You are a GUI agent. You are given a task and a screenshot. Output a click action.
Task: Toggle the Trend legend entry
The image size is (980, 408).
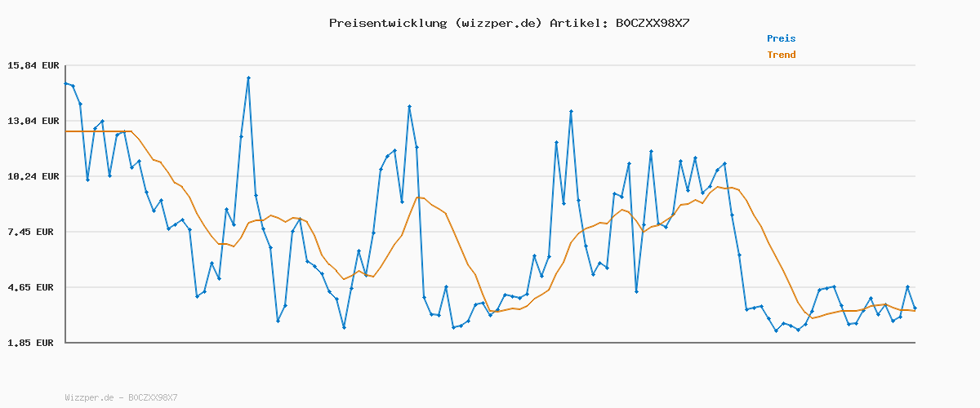coord(781,55)
